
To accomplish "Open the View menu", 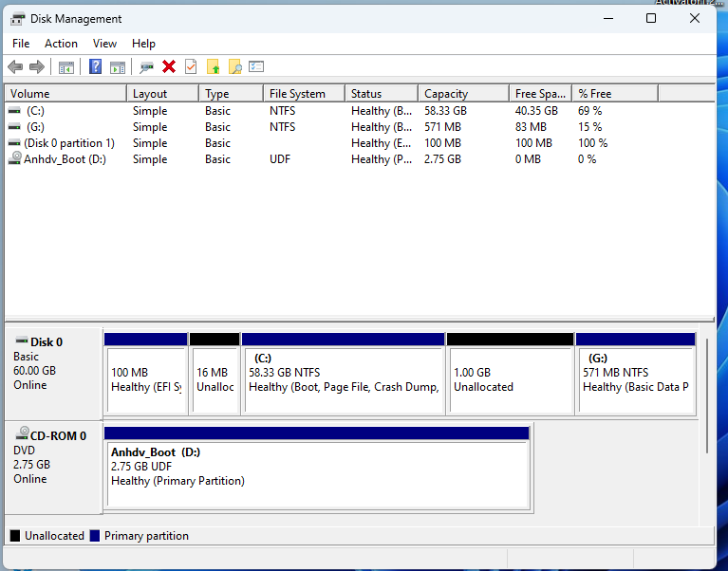I will 104,44.
